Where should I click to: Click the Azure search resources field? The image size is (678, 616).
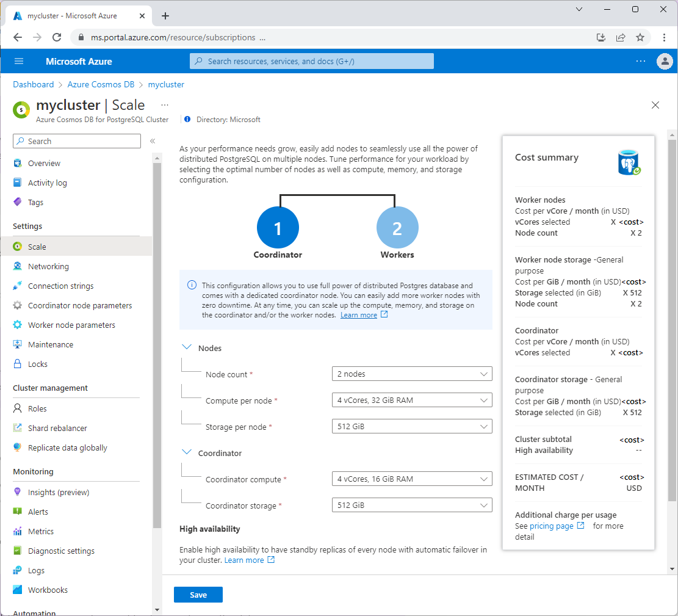coord(311,61)
